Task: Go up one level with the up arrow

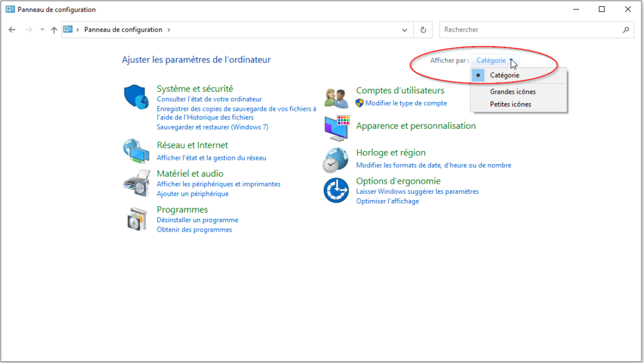Action: click(x=54, y=30)
